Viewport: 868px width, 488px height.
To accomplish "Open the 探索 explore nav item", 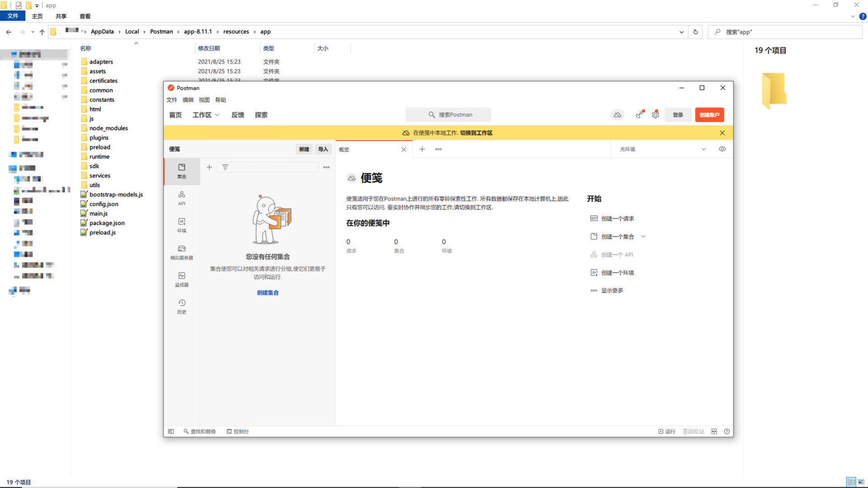I will click(x=261, y=115).
